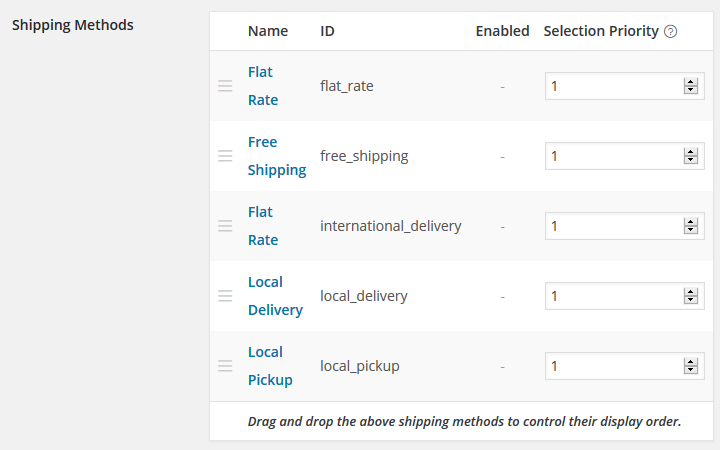720x450 pixels.
Task: Decrease the free_shipping priority with down arrow
Action: click(690, 161)
